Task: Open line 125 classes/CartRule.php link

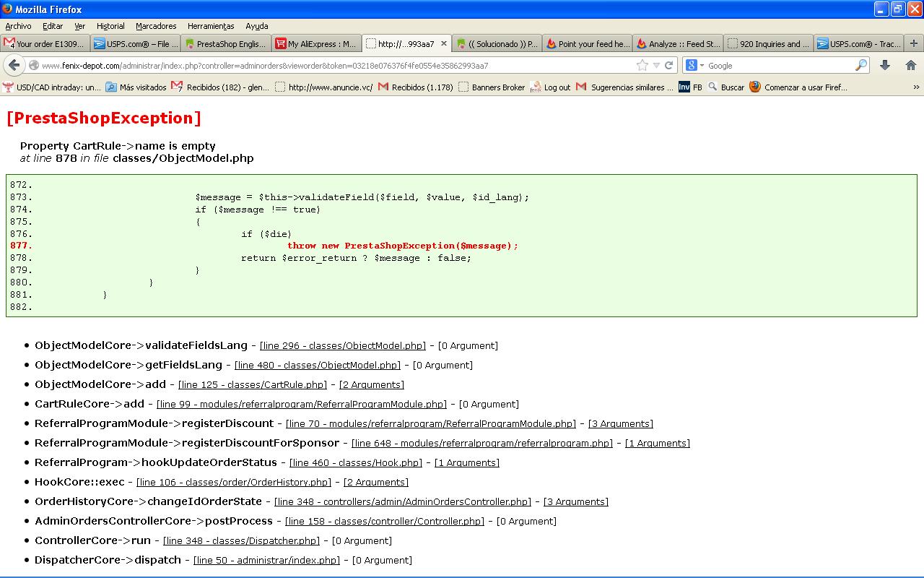Action: pos(253,385)
